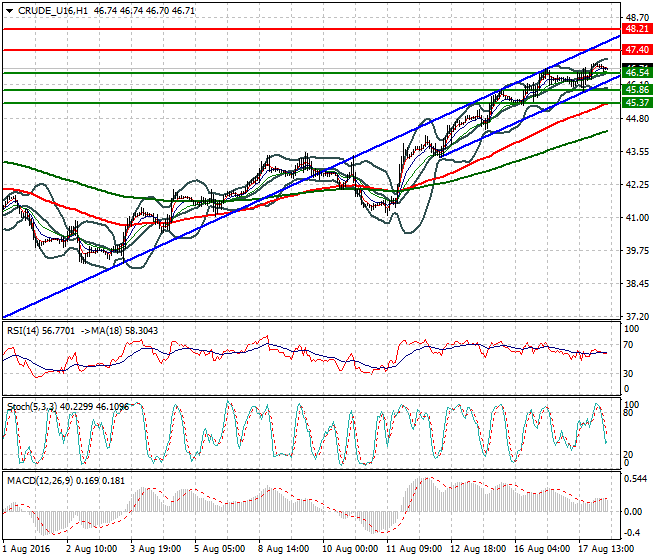Select the 48.70 price scale value
The image size is (660, 560).
click(x=637, y=18)
